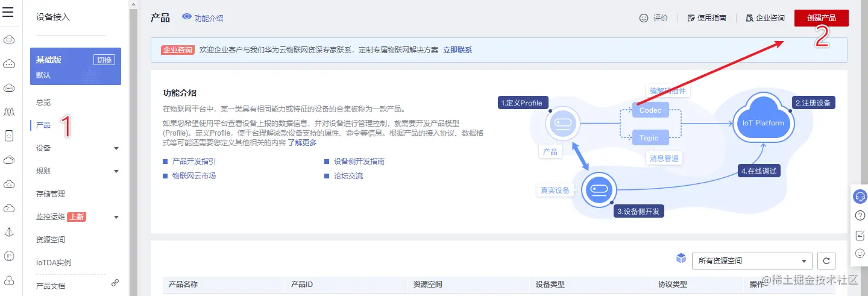
Task: Open the 评价 rating link
Action: (x=661, y=18)
